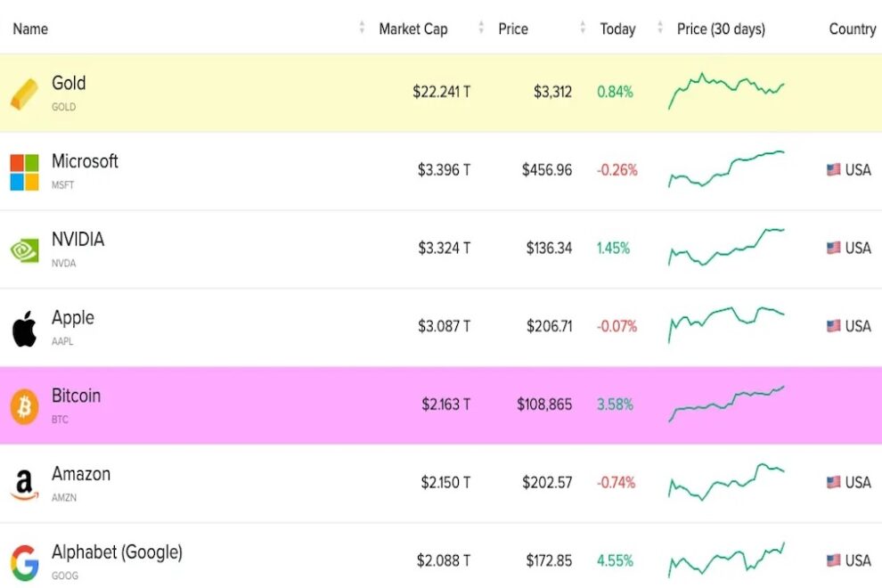Open the Bitcoin asset link
This screenshot has width=882, height=588.
coord(76,396)
